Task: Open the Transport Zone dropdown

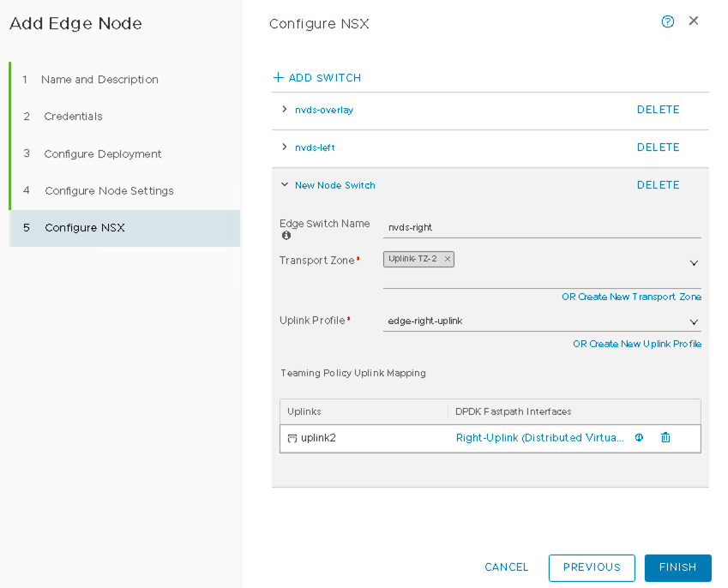Action: click(x=694, y=263)
